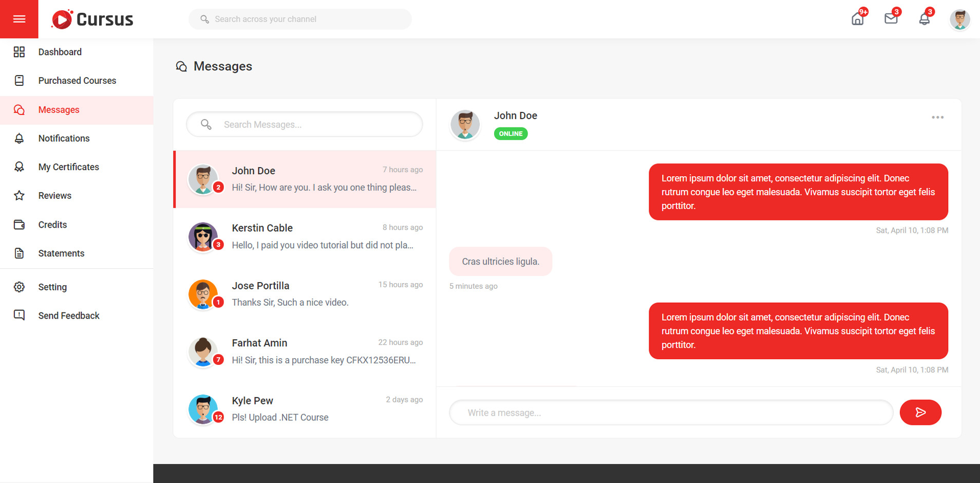The height and width of the screenshot is (483, 980).
Task: Open My Certificates page
Action: click(x=68, y=167)
